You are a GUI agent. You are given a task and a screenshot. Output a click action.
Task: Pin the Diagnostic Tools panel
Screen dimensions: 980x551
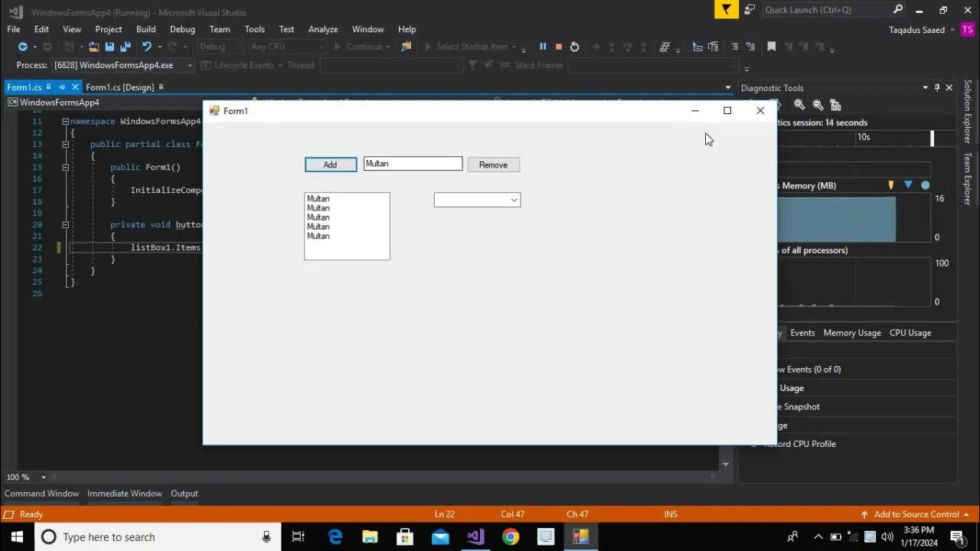pos(937,88)
